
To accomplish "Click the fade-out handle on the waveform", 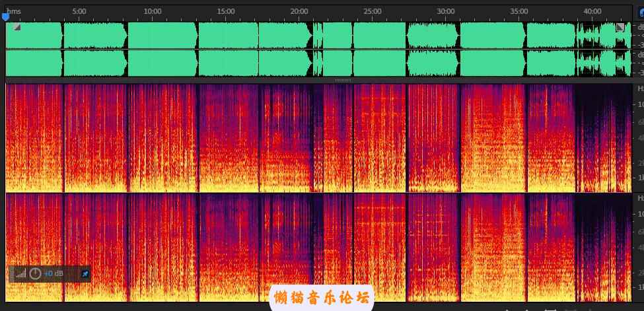I will point(620,27).
